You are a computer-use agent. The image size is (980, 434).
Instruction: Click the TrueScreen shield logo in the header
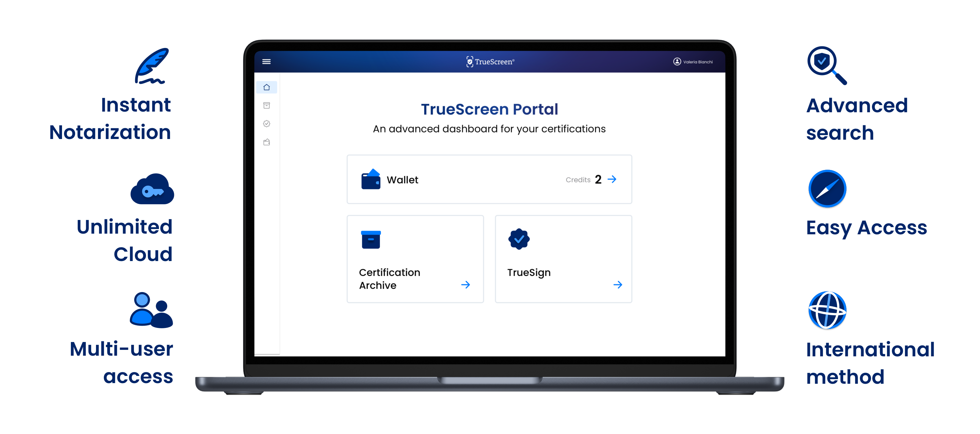coord(469,61)
